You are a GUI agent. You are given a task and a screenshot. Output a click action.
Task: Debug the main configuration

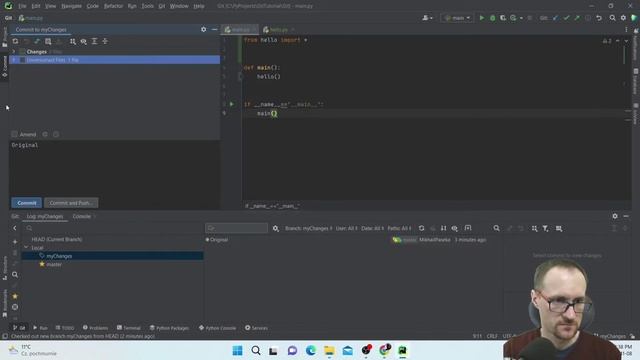point(493,18)
